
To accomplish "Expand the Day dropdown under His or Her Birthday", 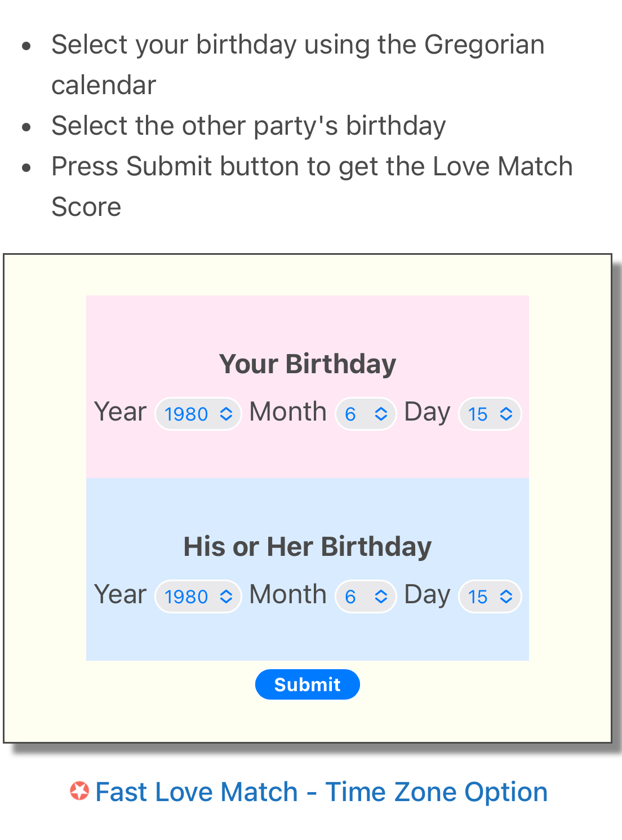I will (x=490, y=596).
